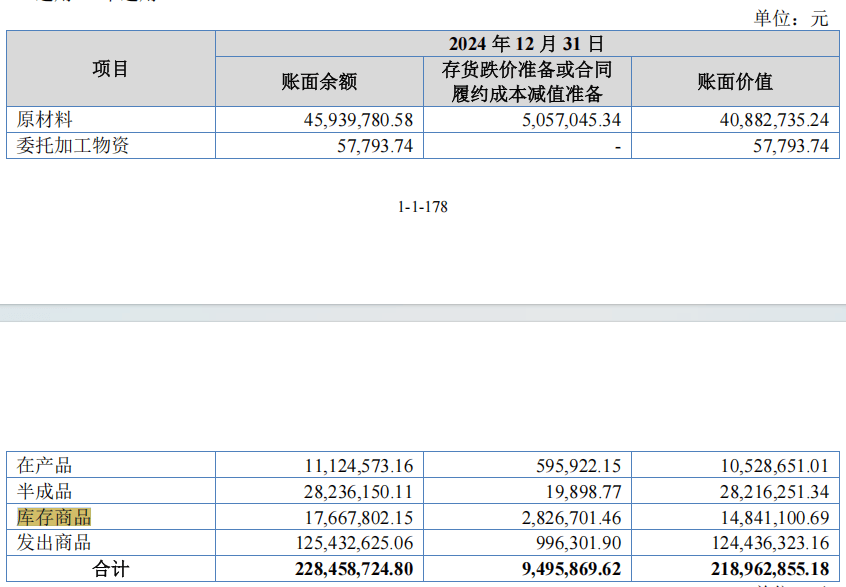The image size is (846, 587).
Task: Select the amount 40,882,735.24
Action: [x=772, y=120]
